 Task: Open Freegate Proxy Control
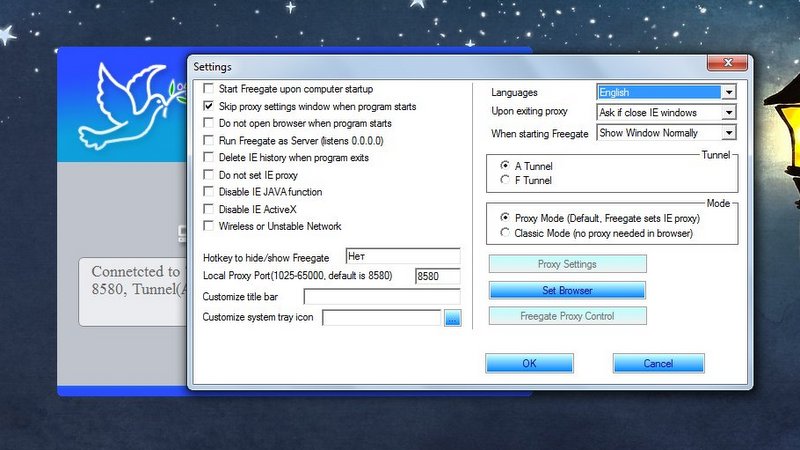coord(567,316)
